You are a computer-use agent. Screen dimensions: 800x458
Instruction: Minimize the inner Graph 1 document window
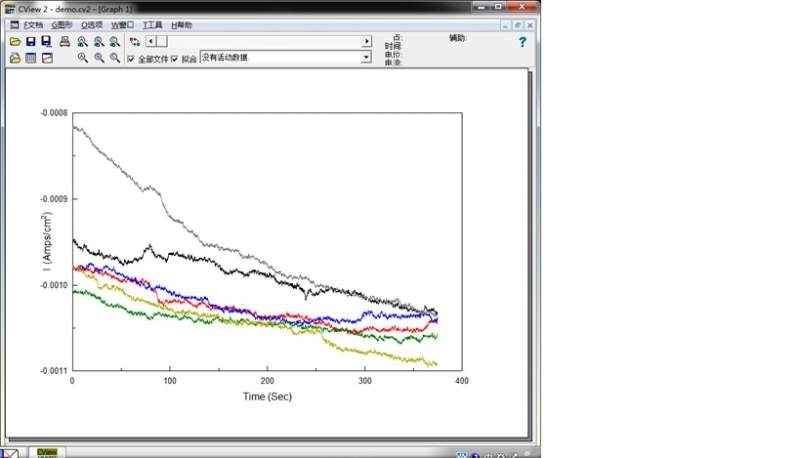505,25
